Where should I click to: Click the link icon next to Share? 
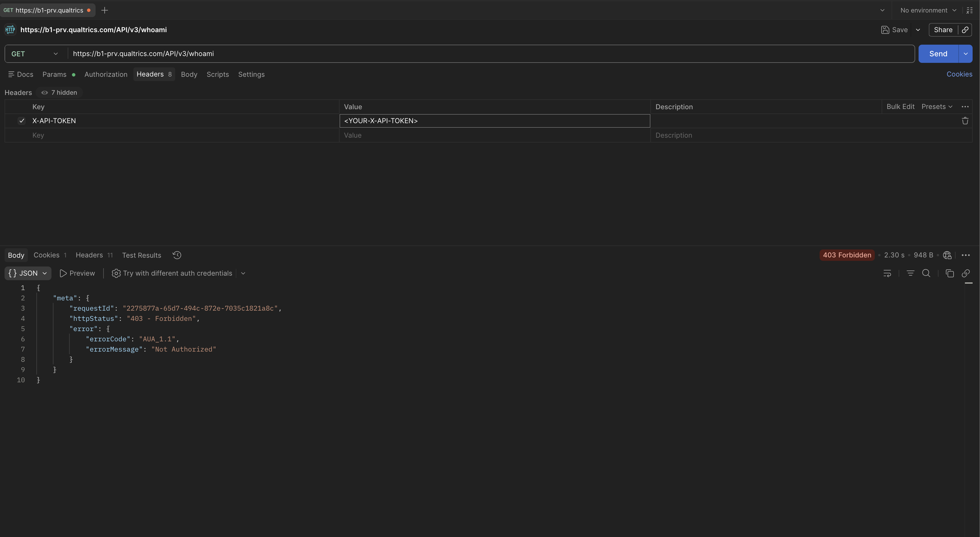[965, 30]
